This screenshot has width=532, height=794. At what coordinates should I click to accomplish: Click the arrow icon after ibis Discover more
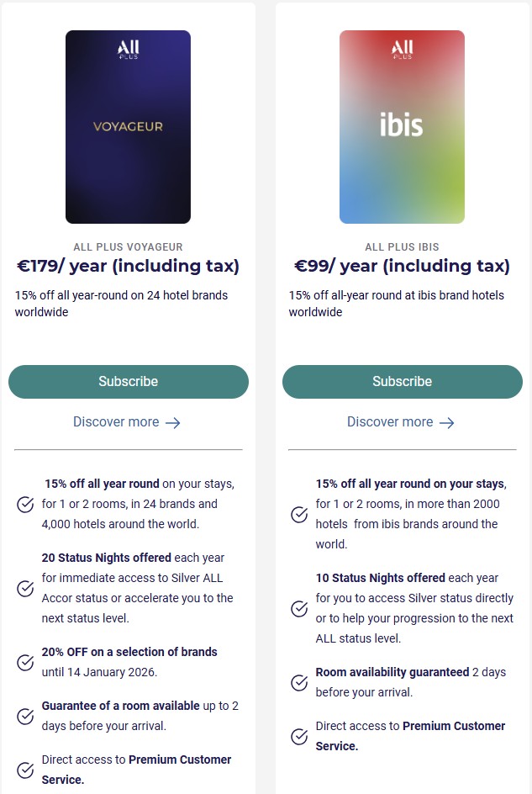[447, 423]
